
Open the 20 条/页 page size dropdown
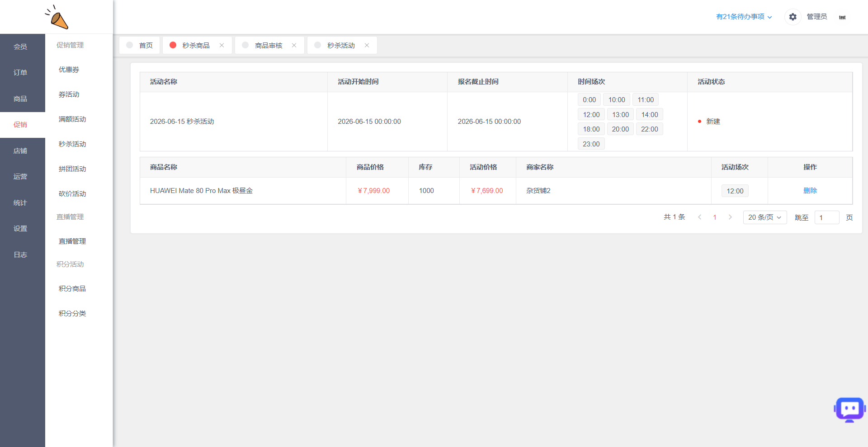click(x=765, y=217)
